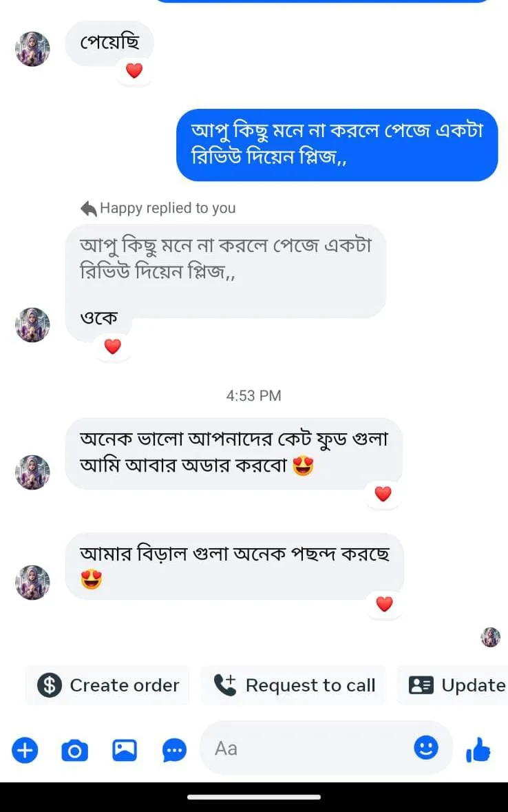508x812 pixels.
Task: Open sender's avatar next to 'পেয়েছি'
Action: pos(32,49)
